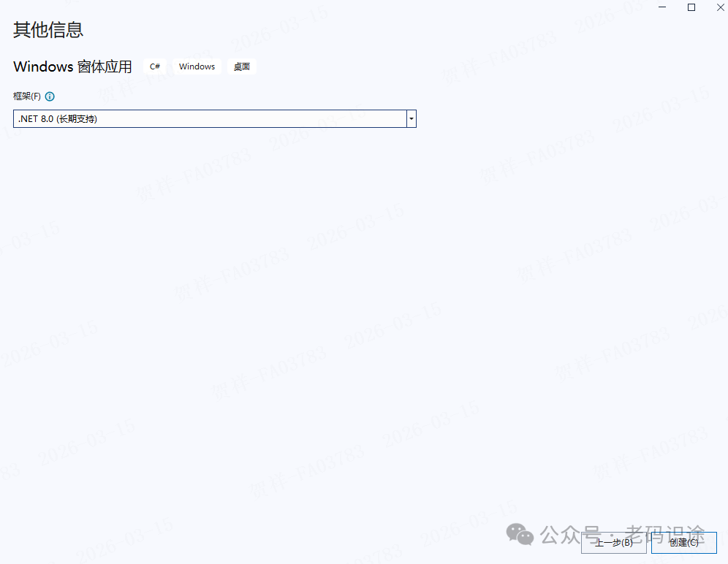Image resolution: width=728 pixels, height=564 pixels.
Task: Expand the framework dropdown arrow
Action: (x=412, y=118)
